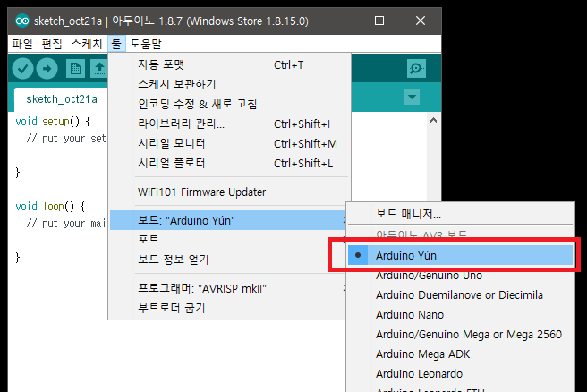This screenshot has height=392, width=587.
Task: Click the 툴 menu in the menu bar
Action: [x=116, y=44]
